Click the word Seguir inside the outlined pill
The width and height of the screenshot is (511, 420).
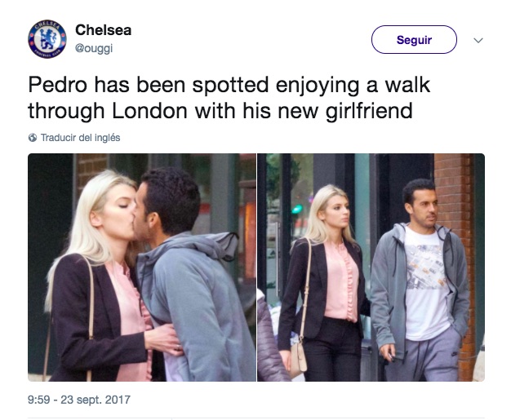[x=414, y=40]
